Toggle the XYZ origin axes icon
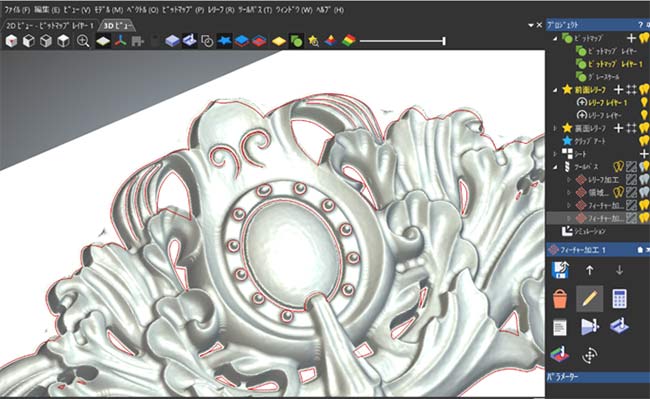Screen dimensions: 650x399 (121, 41)
